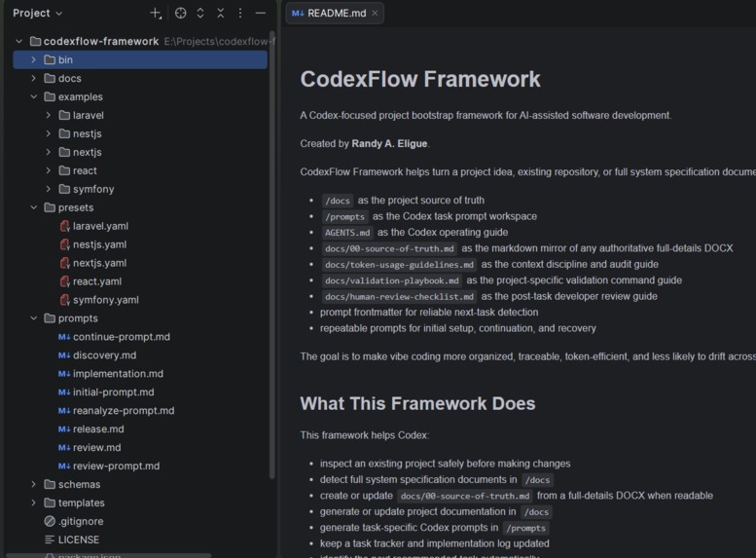Click the New File or Directory plus icon

coord(156,13)
